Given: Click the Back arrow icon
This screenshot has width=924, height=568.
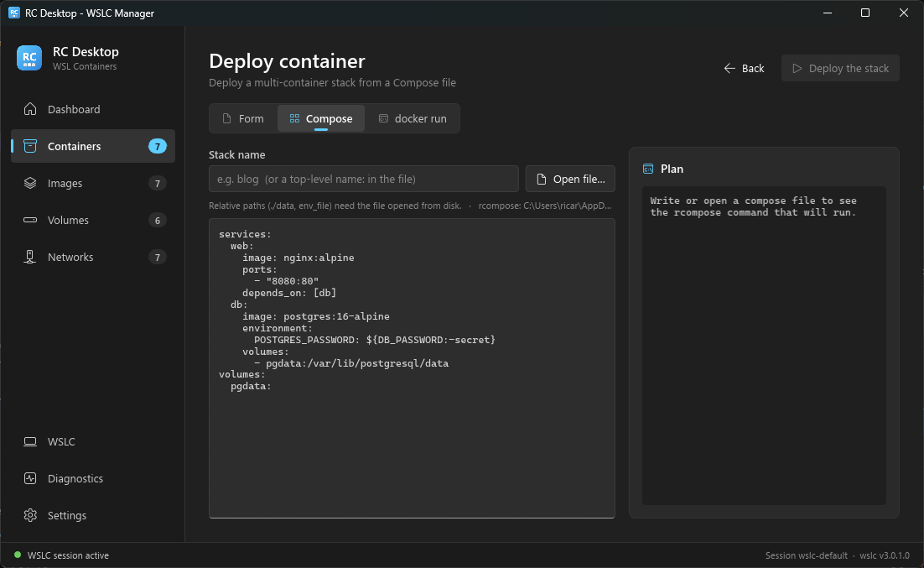Looking at the screenshot, I should click(729, 69).
